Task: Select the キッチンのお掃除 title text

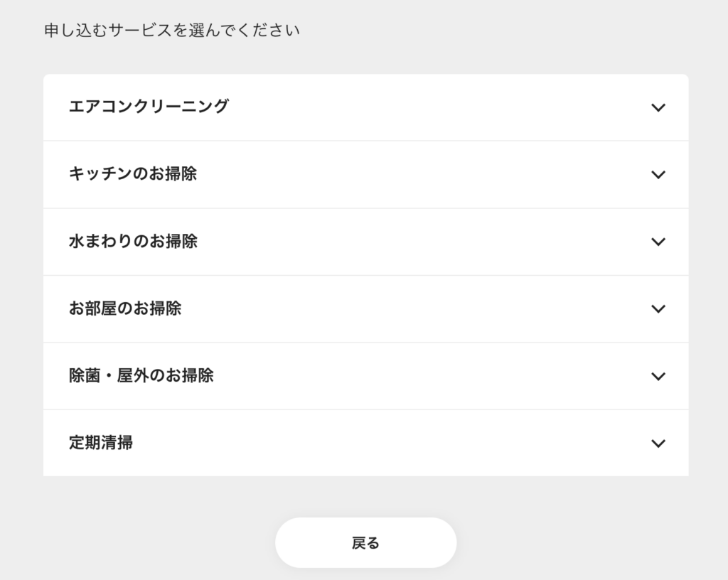Action: coord(133,173)
